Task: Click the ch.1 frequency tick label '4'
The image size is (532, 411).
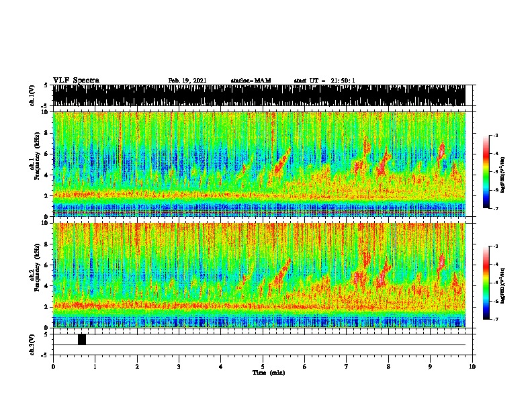Action: point(47,175)
